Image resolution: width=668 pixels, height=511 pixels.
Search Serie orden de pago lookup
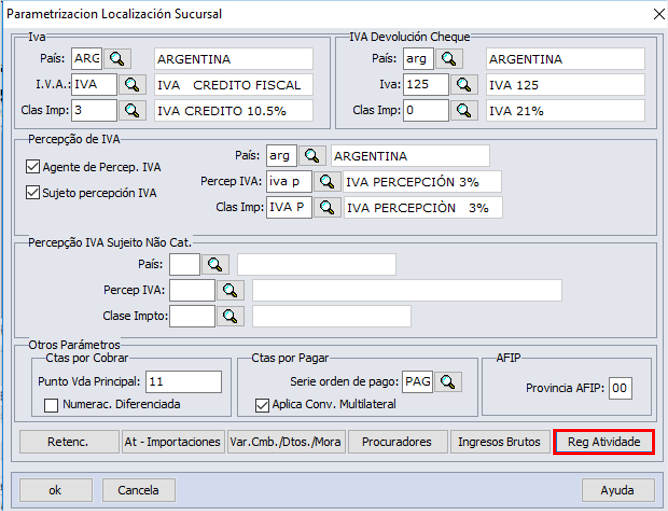(448, 381)
